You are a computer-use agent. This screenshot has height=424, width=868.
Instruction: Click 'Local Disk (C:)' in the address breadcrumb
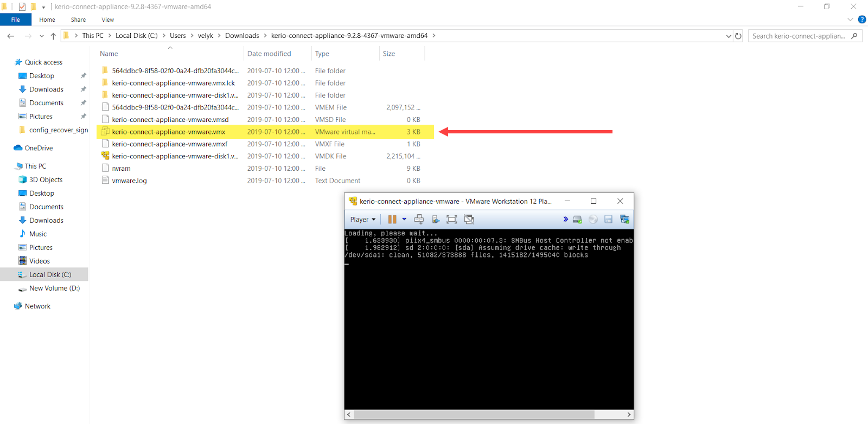(x=137, y=36)
